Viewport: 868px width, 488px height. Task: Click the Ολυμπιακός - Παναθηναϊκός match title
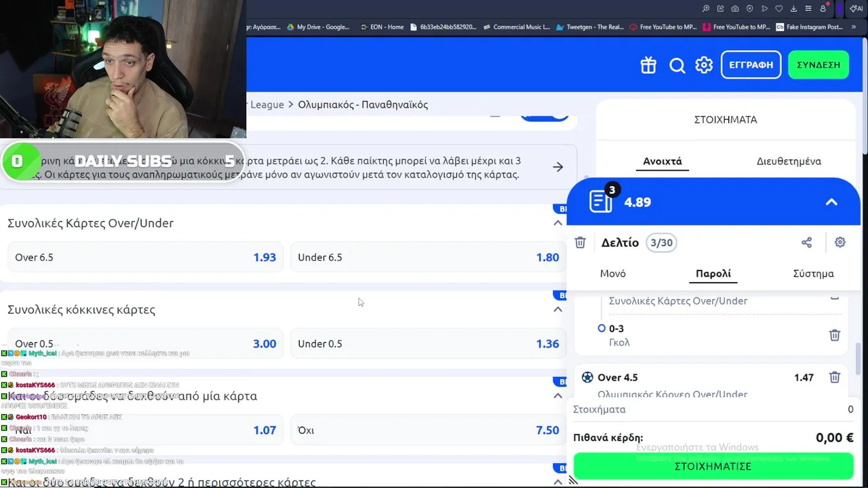click(x=363, y=104)
